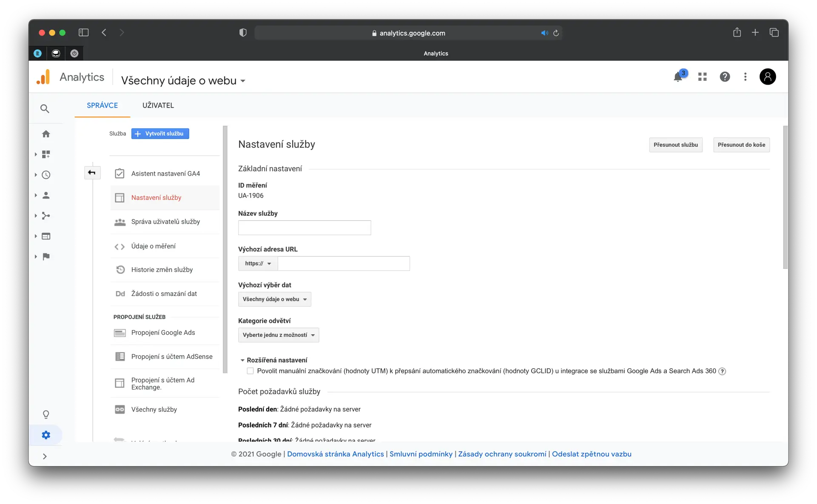Toggle Safari sidebar button

[83, 33]
